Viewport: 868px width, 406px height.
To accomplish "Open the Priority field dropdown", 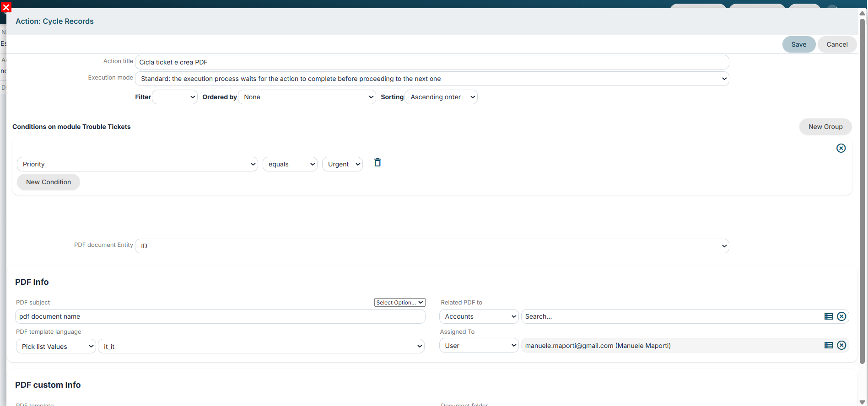I will click(x=137, y=164).
